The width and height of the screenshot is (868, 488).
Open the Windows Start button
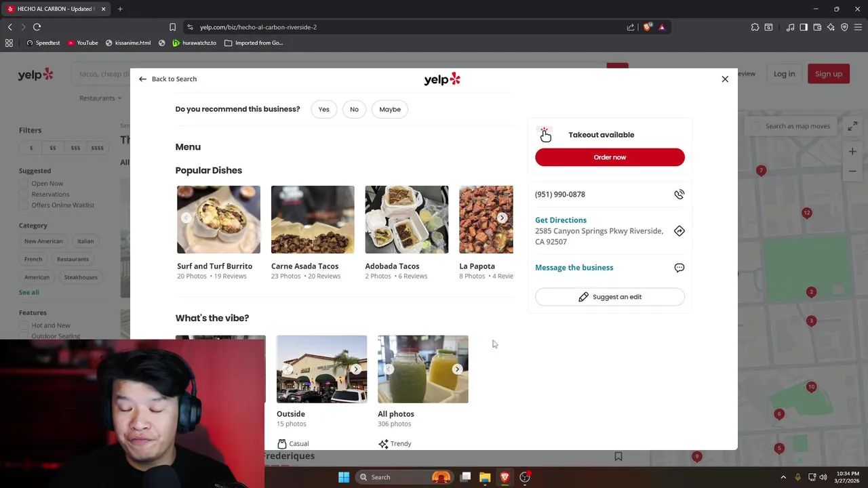[344, 477]
